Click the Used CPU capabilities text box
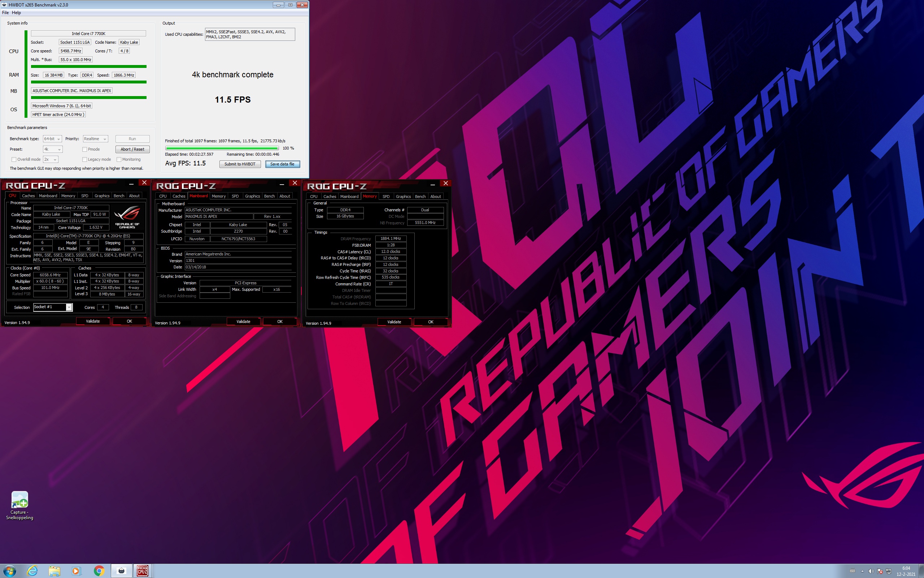The height and width of the screenshot is (578, 924). click(250, 34)
